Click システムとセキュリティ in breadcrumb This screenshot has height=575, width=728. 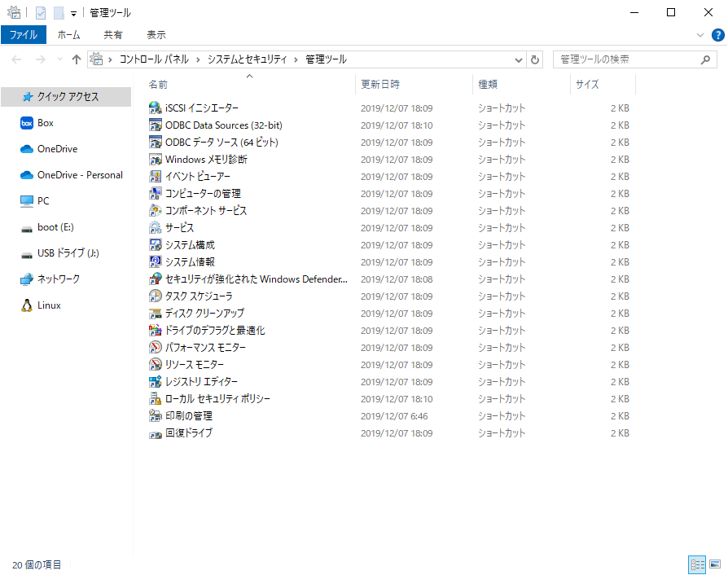[247, 59]
